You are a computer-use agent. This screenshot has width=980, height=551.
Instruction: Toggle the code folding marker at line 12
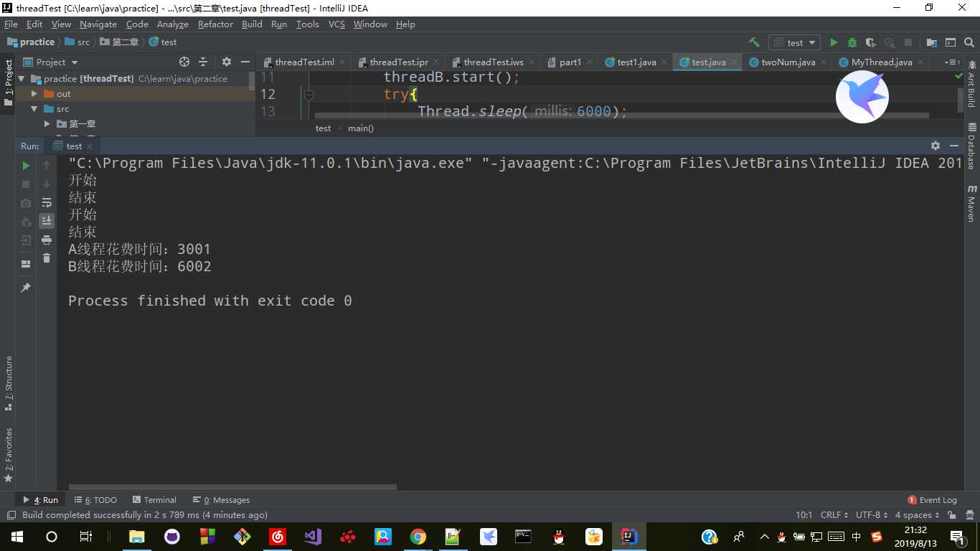(x=308, y=95)
